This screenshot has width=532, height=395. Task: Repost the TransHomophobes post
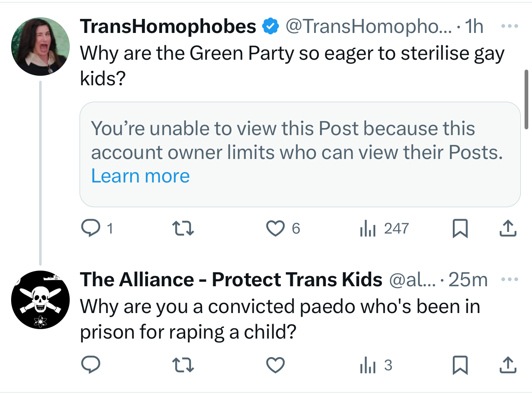[183, 228]
